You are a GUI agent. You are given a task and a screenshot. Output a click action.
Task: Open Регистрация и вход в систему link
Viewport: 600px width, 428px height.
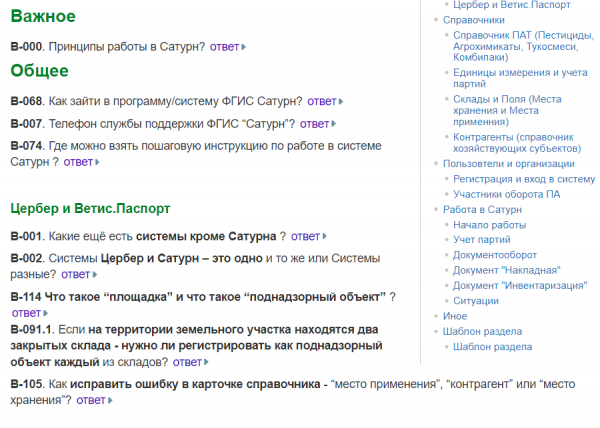coord(524,179)
